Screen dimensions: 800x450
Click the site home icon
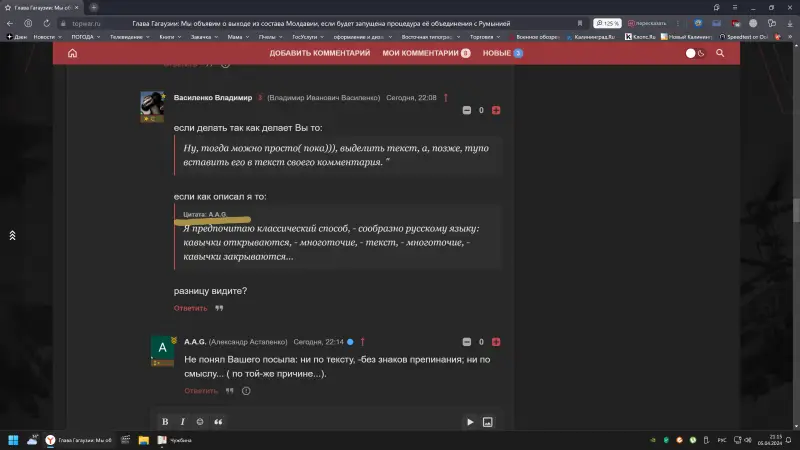(72, 53)
